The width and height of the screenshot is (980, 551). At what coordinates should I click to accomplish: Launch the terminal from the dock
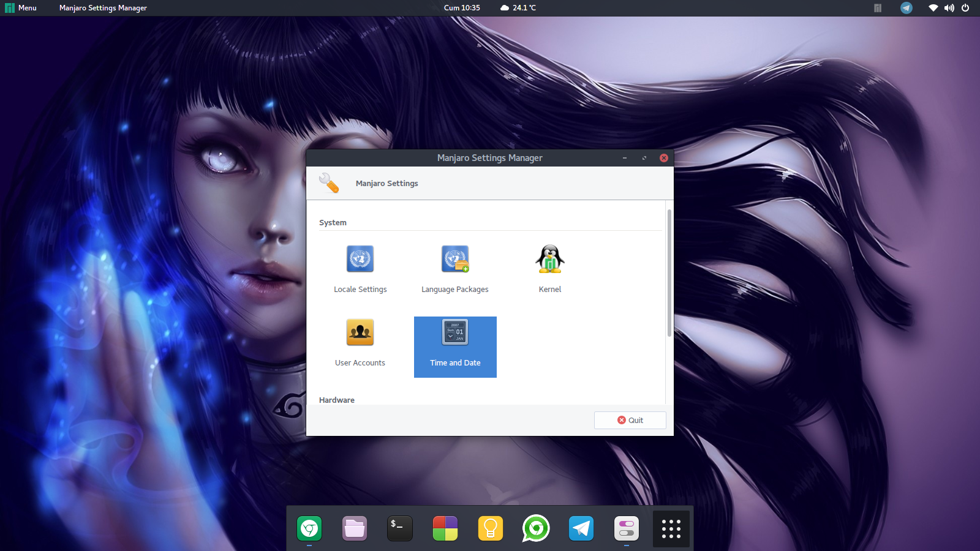click(x=400, y=528)
